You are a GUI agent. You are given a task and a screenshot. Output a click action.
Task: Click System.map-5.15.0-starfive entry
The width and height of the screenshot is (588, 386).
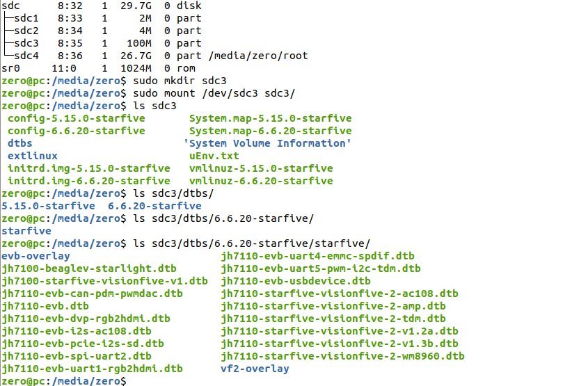click(270, 118)
